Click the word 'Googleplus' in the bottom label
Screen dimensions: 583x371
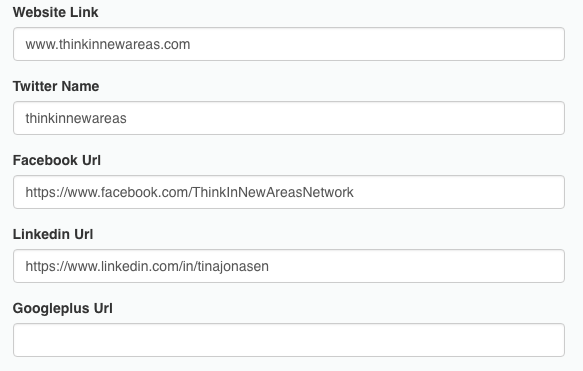coord(51,309)
